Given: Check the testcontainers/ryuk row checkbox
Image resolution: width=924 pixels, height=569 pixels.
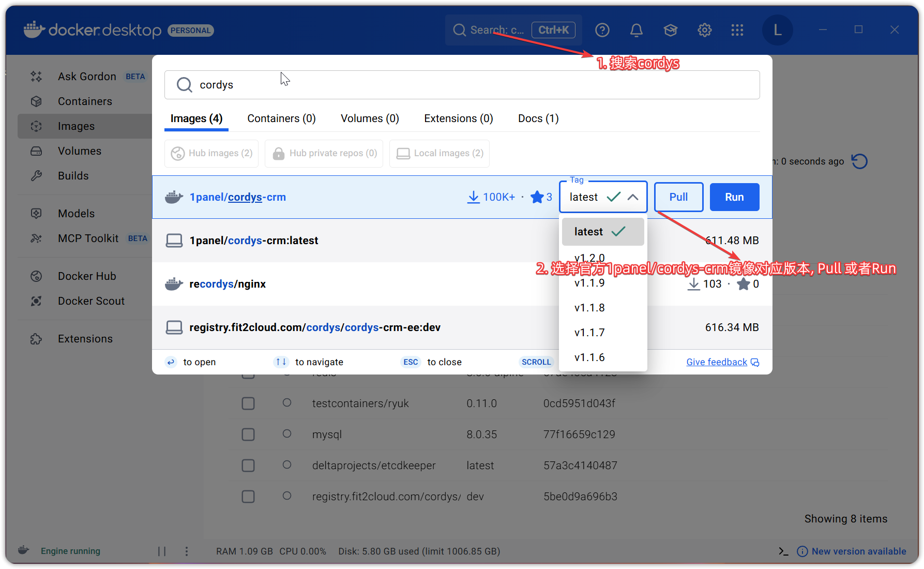Looking at the screenshot, I should click(x=248, y=403).
